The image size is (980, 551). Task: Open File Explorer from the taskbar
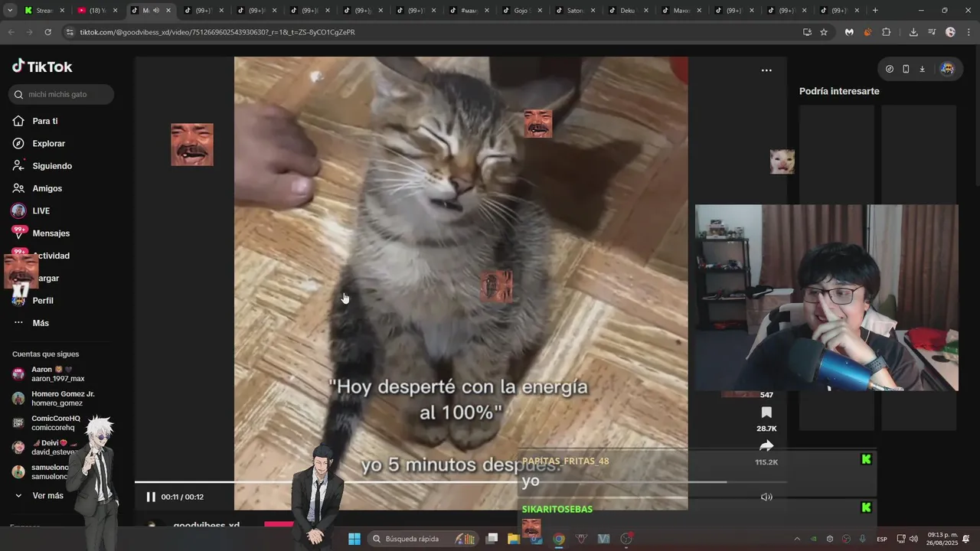point(513,539)
